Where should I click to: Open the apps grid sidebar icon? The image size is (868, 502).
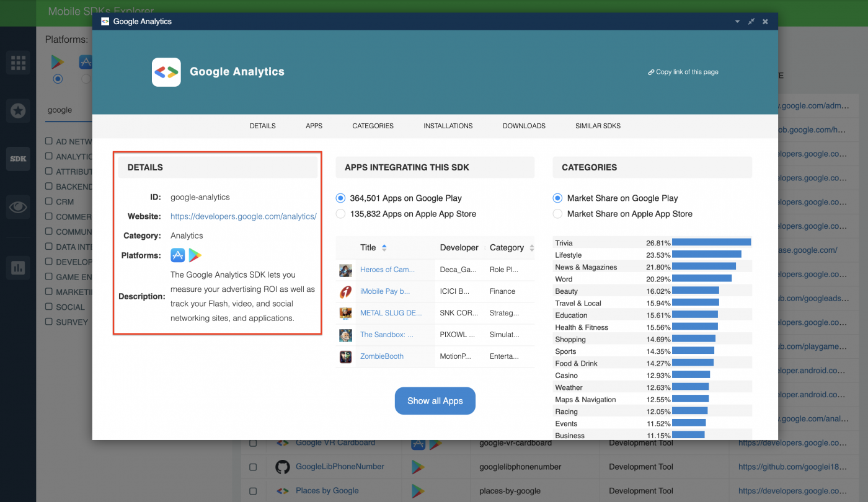(x=18, y=63)
